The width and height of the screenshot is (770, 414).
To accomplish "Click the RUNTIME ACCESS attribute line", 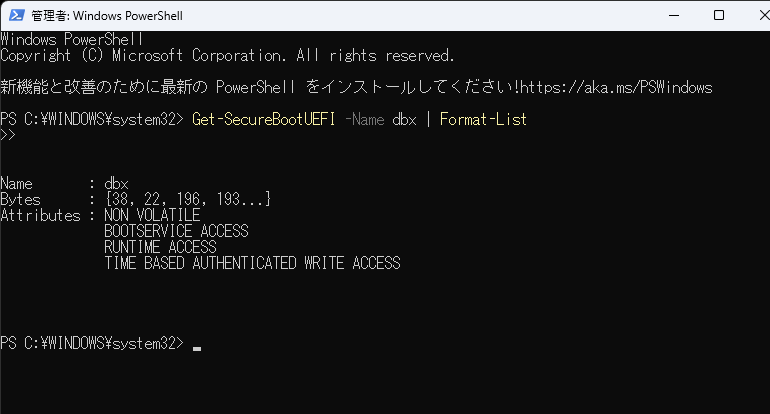I will tap(160, 247).
